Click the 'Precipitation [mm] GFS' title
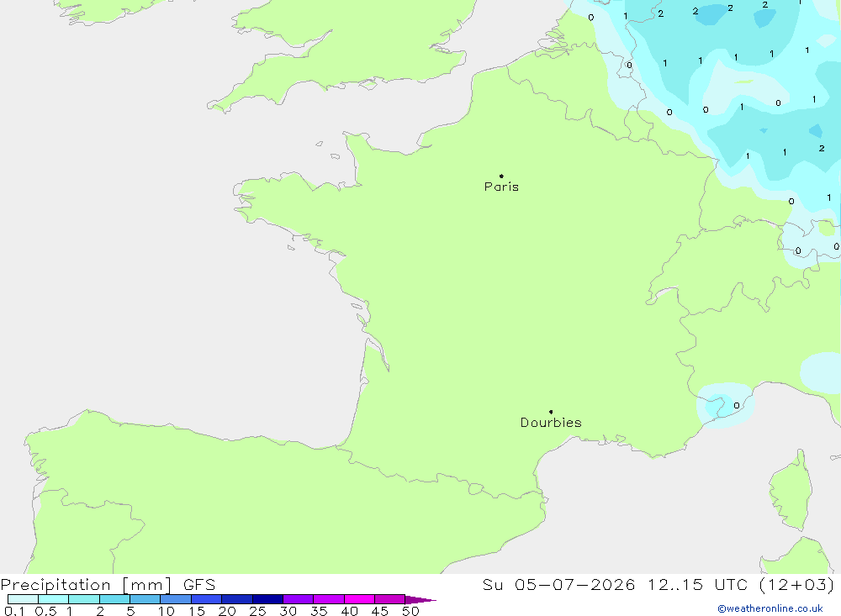841x616 pixels. 108,585
